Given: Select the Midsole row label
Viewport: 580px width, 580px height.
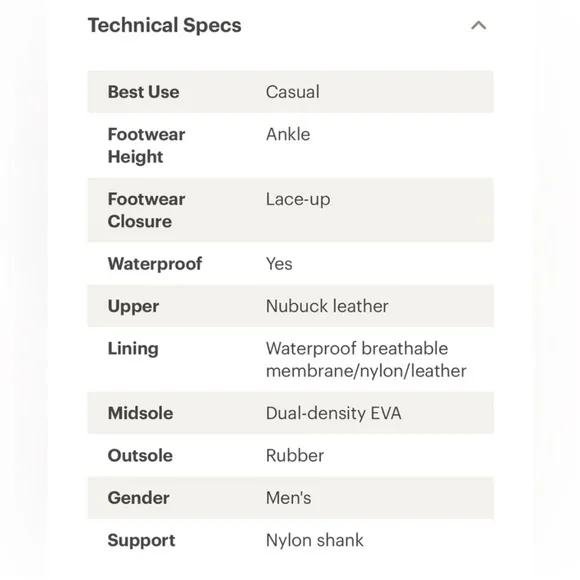Looking at the screenshot, I should [x=141, y=413].
